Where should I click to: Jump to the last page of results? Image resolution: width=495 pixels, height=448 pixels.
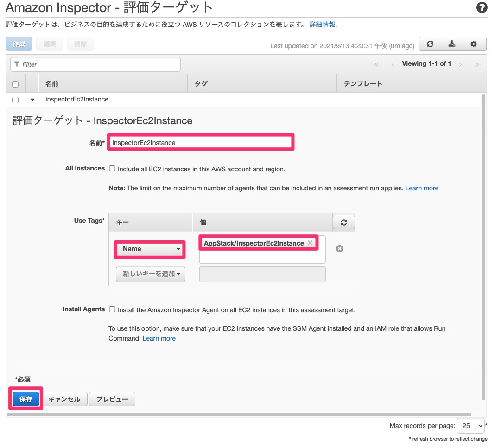point(477,64)
